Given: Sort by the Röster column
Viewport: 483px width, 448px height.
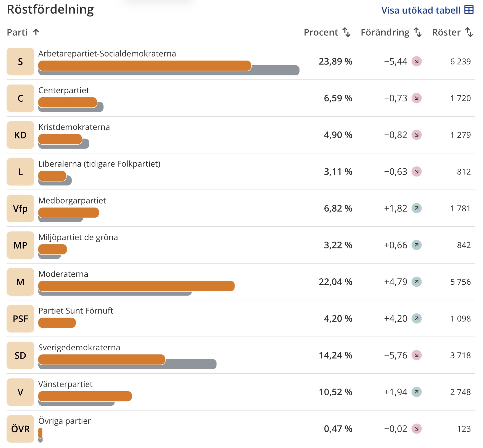Looking at the screenshot, I should click(452, 32).
